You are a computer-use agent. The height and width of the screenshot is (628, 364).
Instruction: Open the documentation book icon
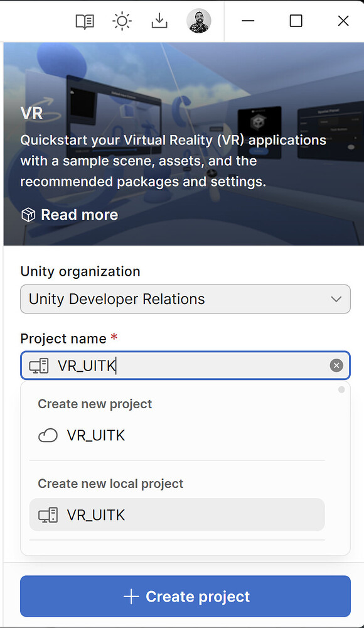tap(85, 21)
